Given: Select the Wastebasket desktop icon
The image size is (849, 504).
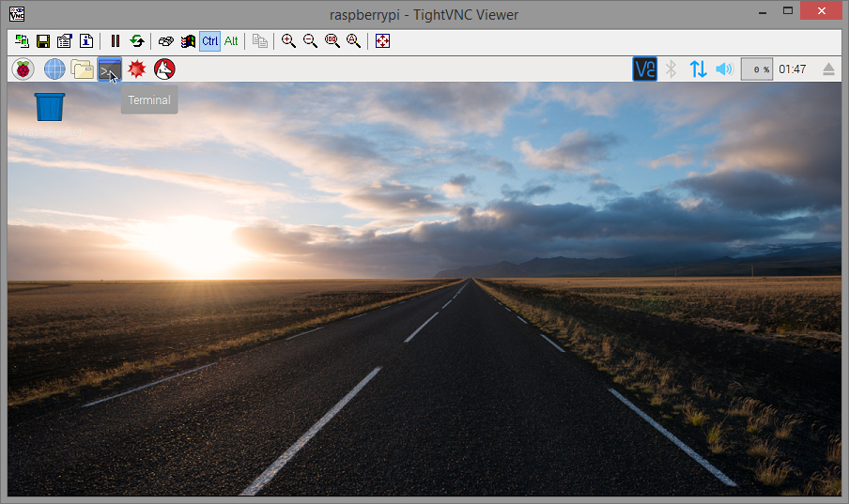Looking at the screenshot, I should 50,115.
